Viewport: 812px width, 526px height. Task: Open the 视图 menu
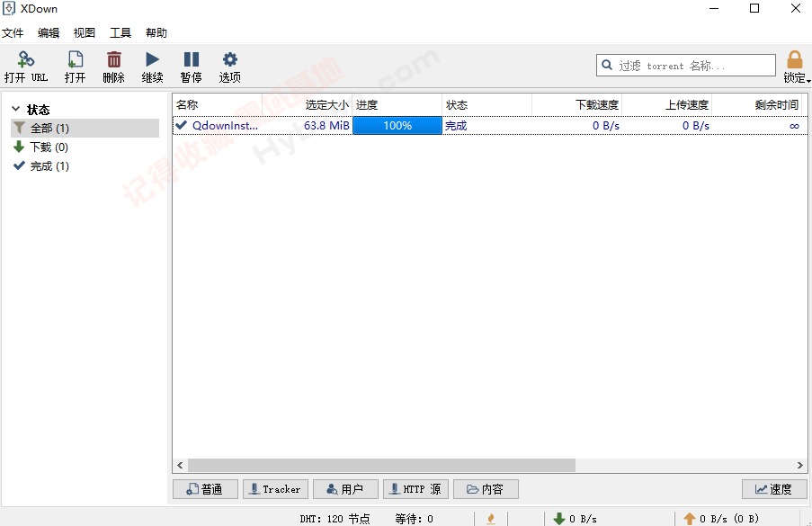85,33
